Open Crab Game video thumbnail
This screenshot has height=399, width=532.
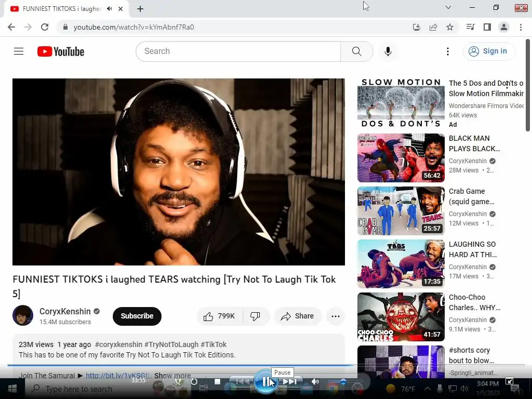[401, 211]
